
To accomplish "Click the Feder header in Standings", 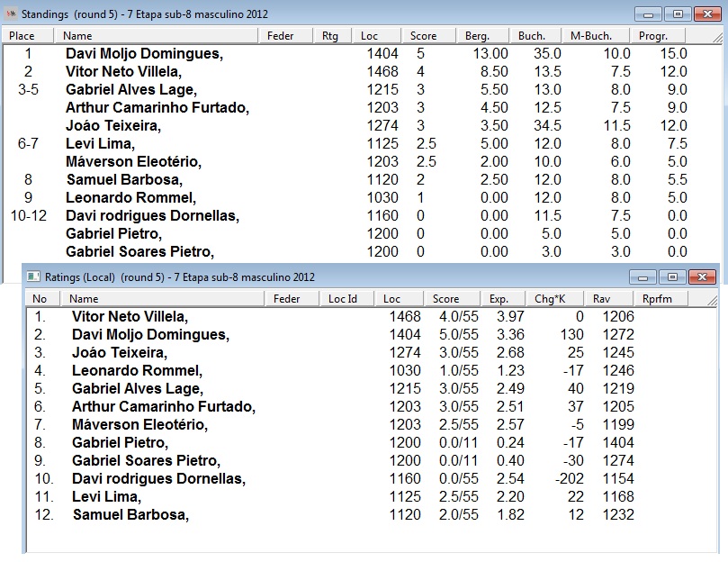I will pyautogui.click(x=284, y=36).
